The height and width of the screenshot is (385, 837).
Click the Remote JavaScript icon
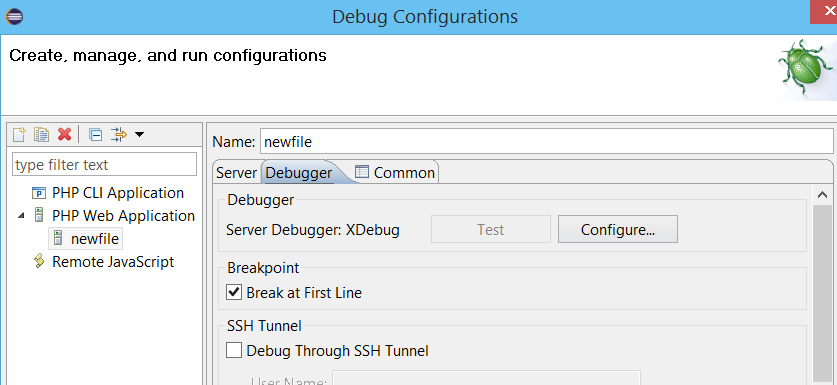[x=38, y=261]
